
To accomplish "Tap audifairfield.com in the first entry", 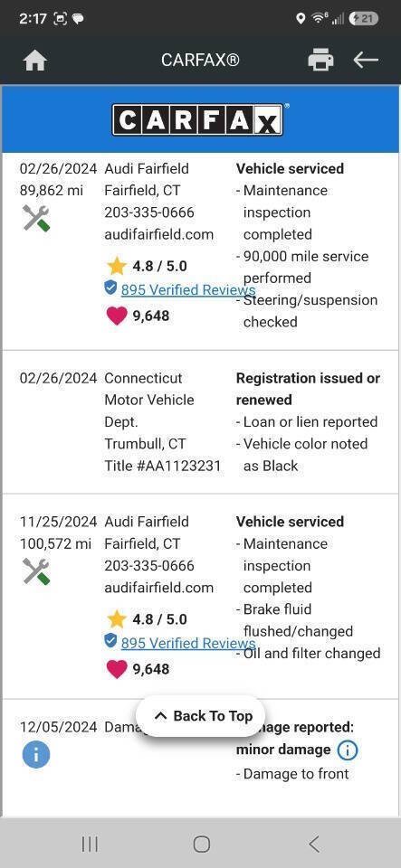I will 159,234.
